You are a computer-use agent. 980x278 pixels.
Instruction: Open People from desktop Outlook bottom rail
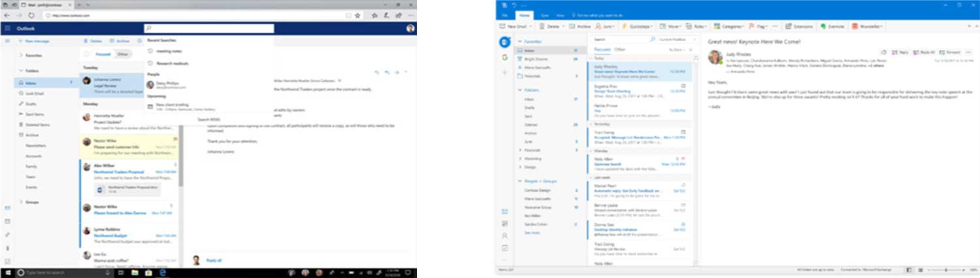[x=504, y=235]
